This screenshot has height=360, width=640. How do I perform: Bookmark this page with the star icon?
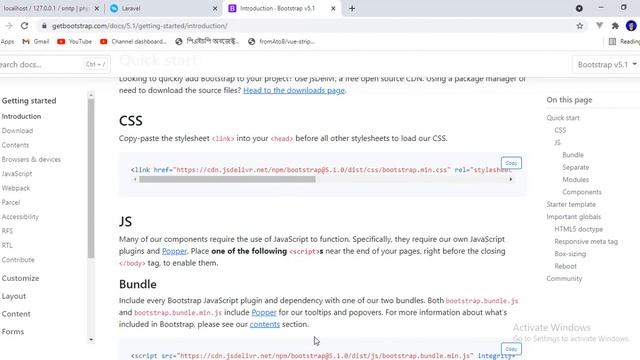click(x=580, y=26)
